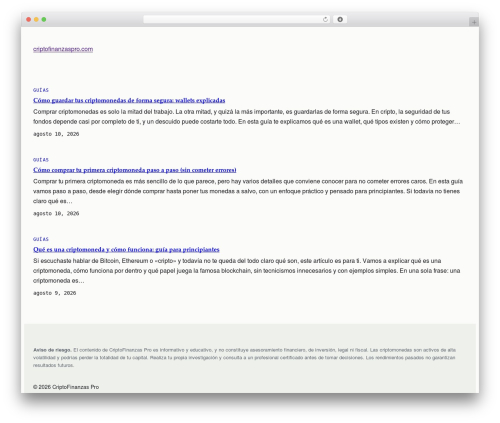Click the 'Aviso de riesgo' disclaimer text
Viewport: 500px width, 423px height.
point(244,357)
